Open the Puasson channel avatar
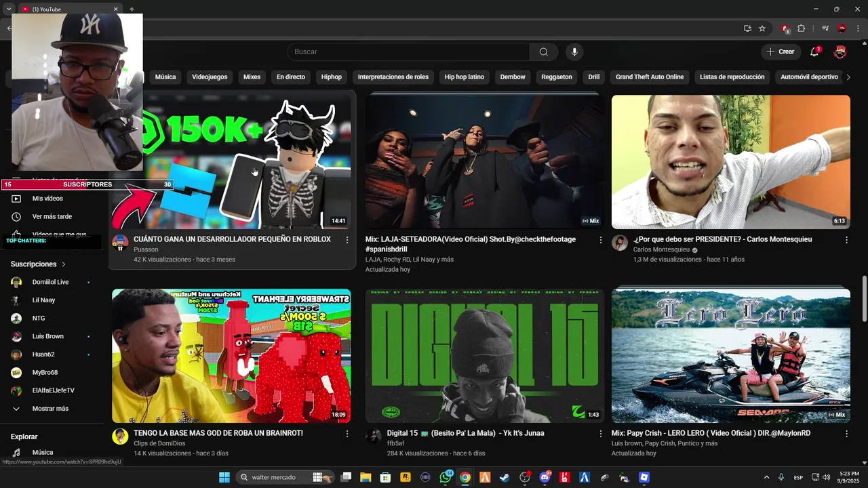Screen dimensions: 868x488 tap(120, 243)
